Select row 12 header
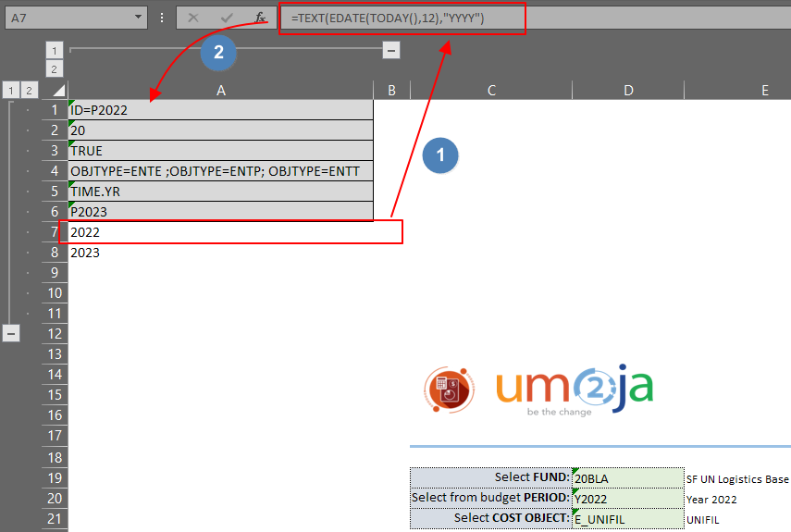 [55, 334]
